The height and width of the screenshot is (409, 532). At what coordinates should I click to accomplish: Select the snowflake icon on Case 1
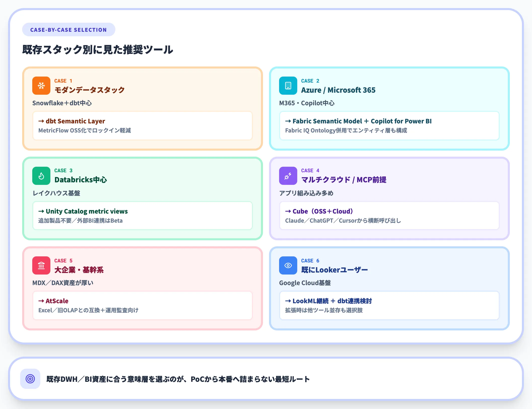(41, 86)
